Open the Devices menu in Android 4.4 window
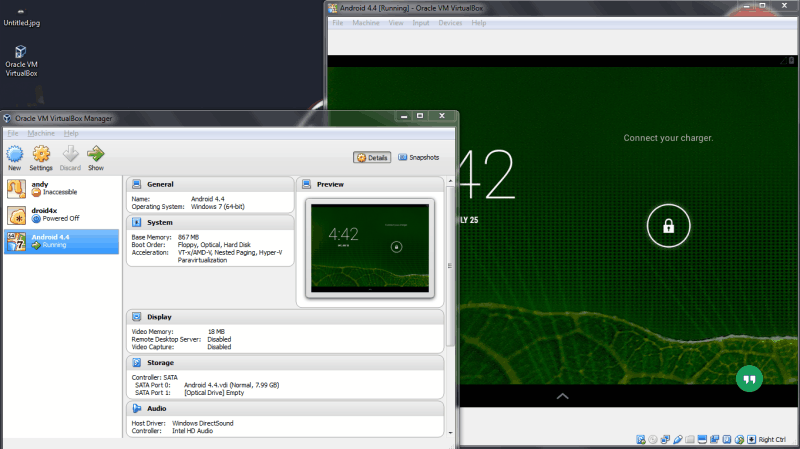 [450, 23]
